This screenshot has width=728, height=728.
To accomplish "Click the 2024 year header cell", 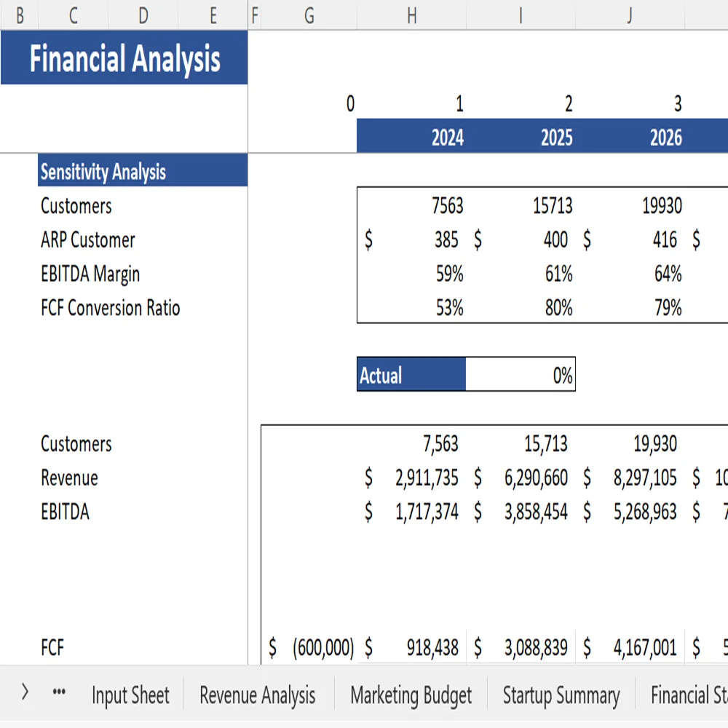I will point(446,137).
